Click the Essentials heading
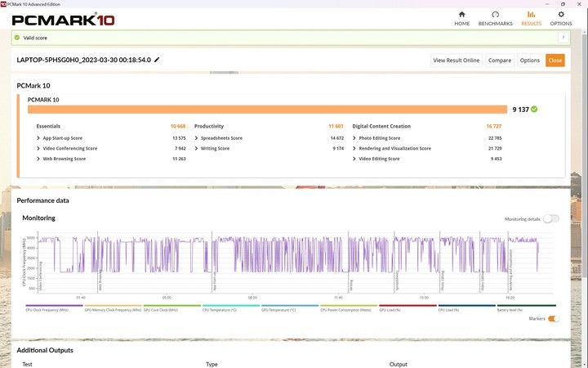588x368 pixels. [48, 126]
